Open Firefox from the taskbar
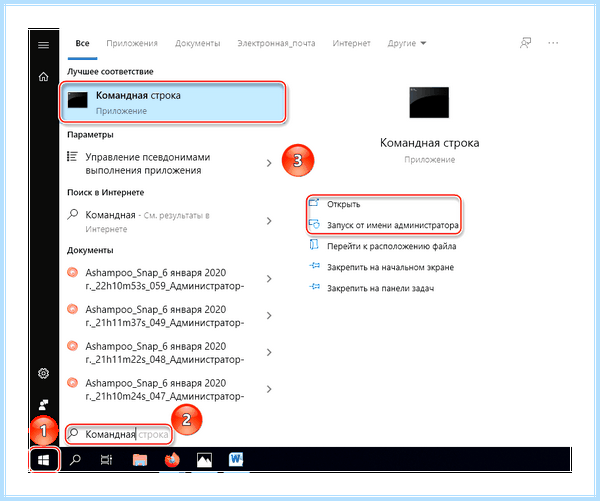This screenshot has width=600, height=501. pyautogui.click(x=172, y=460)
